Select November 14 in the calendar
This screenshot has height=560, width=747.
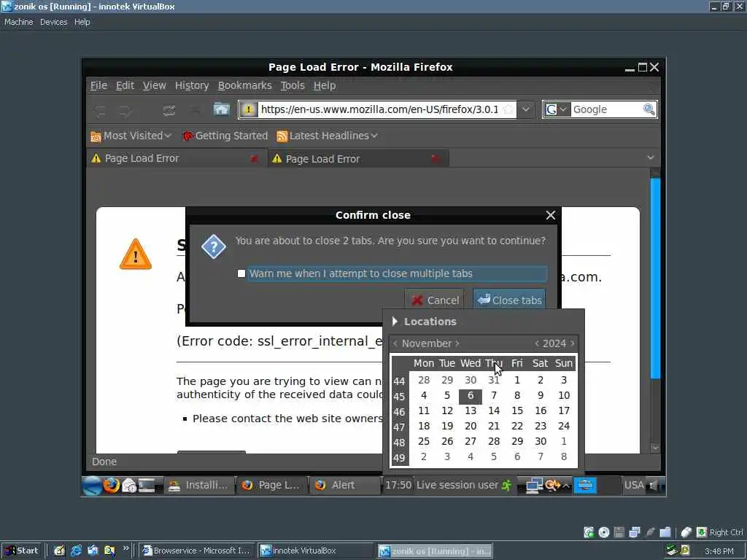point(494,411)
